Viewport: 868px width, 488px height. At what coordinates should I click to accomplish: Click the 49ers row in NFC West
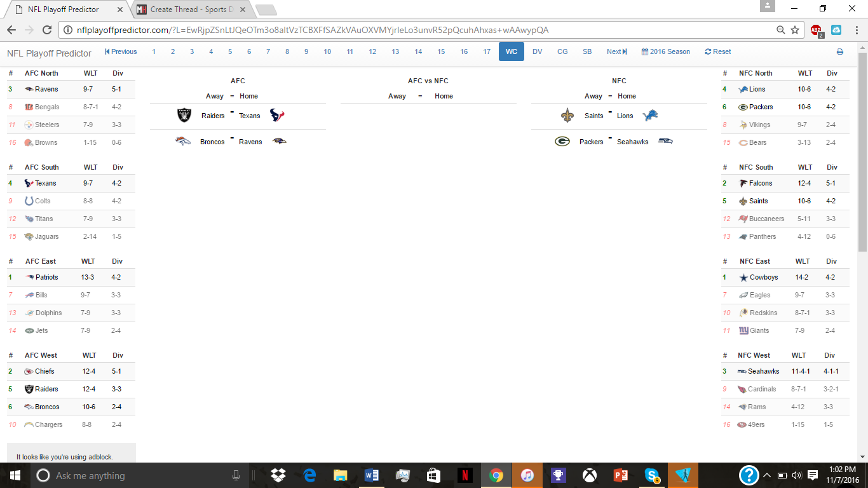(x=785, y=424)
